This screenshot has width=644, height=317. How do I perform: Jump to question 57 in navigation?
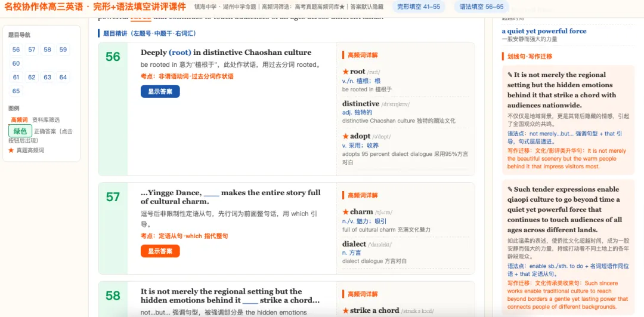(x=32, y=50)
